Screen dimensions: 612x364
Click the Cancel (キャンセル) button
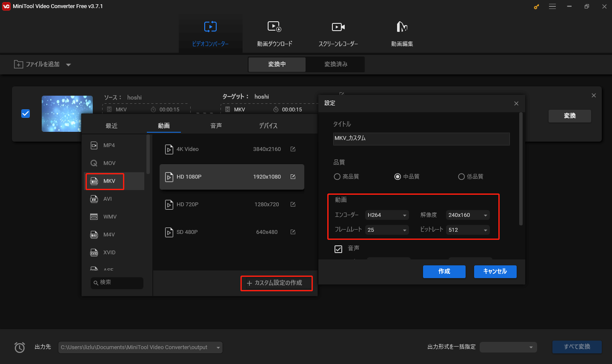pos(495,271)
